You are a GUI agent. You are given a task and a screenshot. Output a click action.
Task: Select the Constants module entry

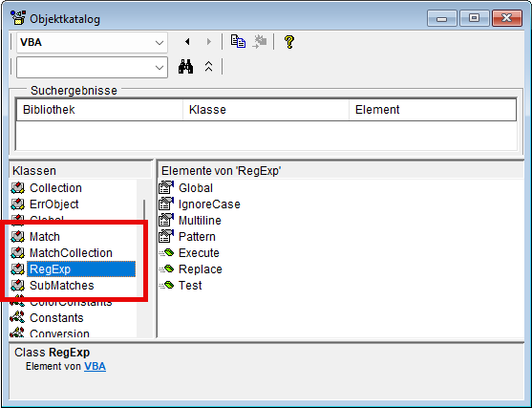click(56, 318)
